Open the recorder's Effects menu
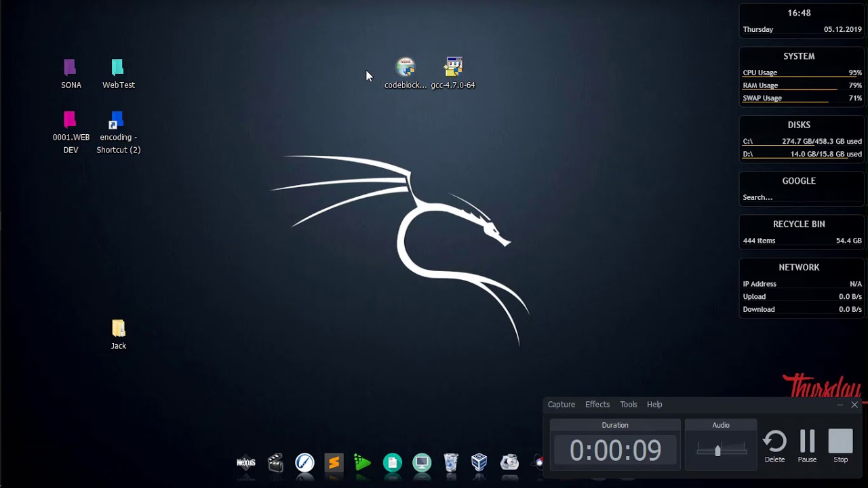This screenshot has height=488, width=868. [x=597, y=405]
